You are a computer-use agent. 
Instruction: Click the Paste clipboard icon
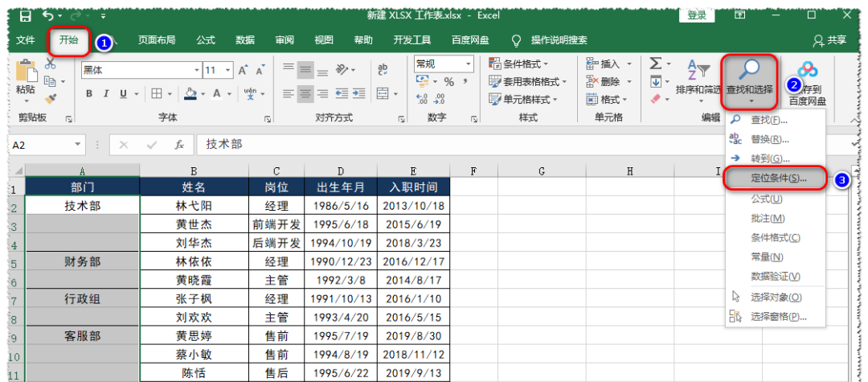pos(26,70)
